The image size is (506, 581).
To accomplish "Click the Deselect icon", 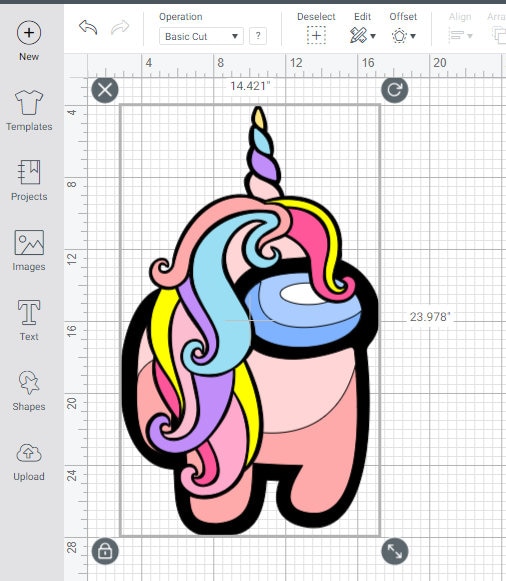I will (316, 36).
